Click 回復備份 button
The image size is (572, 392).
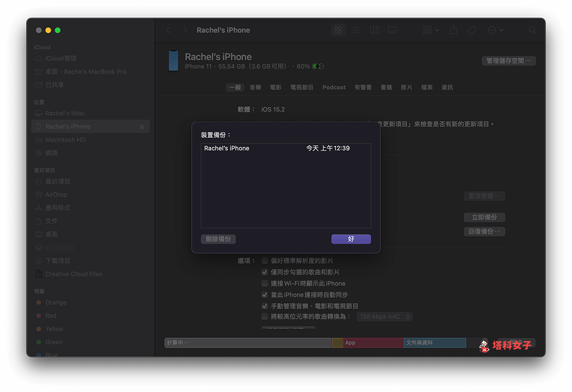(484, 232)
